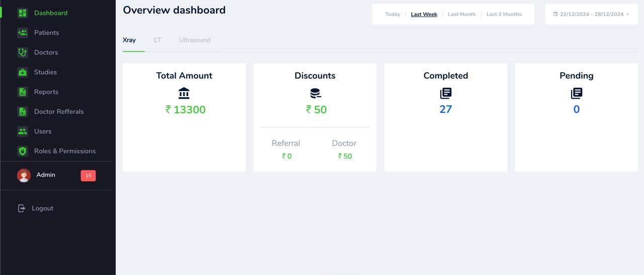The image size is (644, 275).
Task: Click the Doctor Refferals sidebar icon
Action: tap(22, 111)
